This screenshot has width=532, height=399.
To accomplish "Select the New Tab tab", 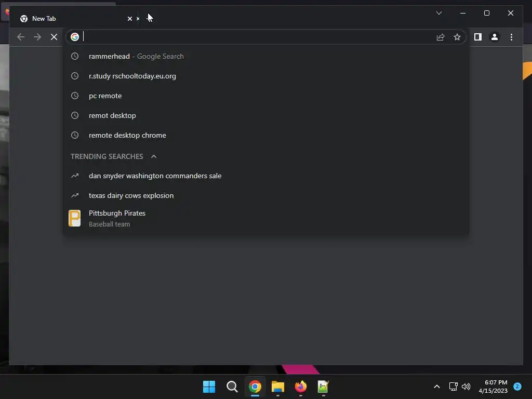I will [x=74, y=18].
